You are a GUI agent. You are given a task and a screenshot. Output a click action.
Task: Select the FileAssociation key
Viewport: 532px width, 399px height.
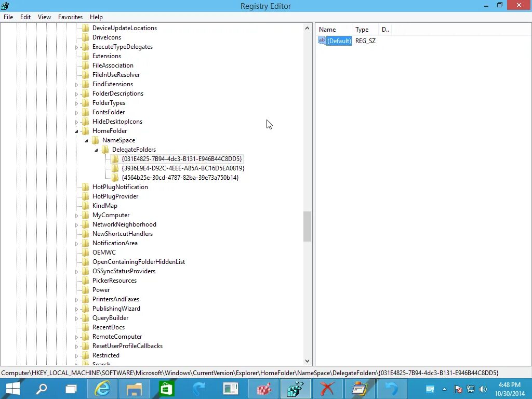tap(113, 65)
